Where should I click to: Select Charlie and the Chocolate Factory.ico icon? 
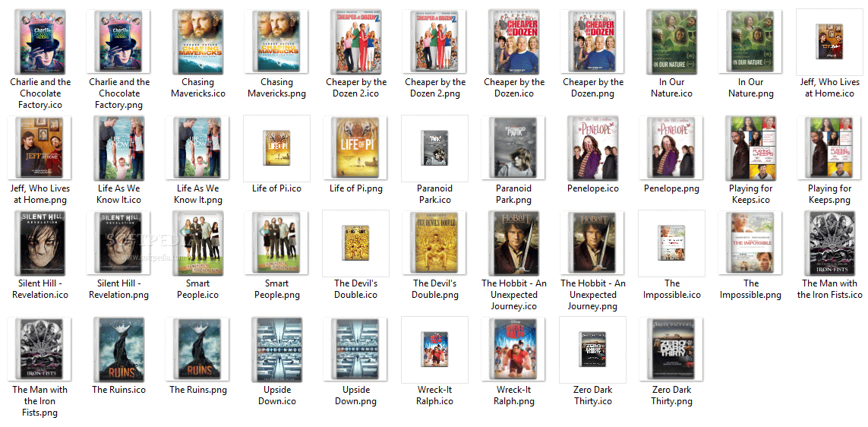(39, 41)
